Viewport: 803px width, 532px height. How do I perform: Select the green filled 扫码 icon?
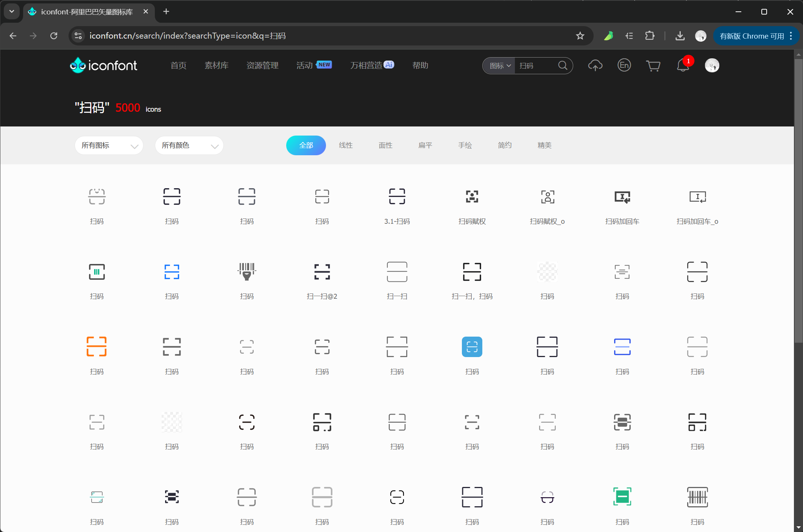click(622, 497)
